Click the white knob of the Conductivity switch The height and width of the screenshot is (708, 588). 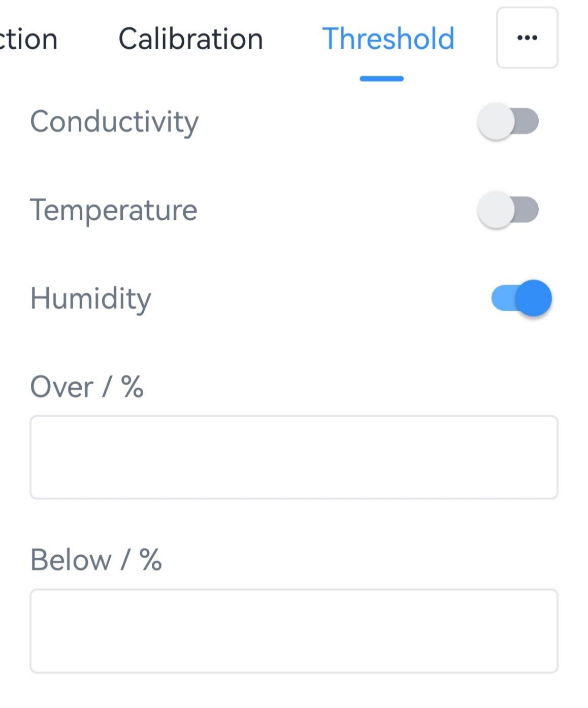(496, 122)
